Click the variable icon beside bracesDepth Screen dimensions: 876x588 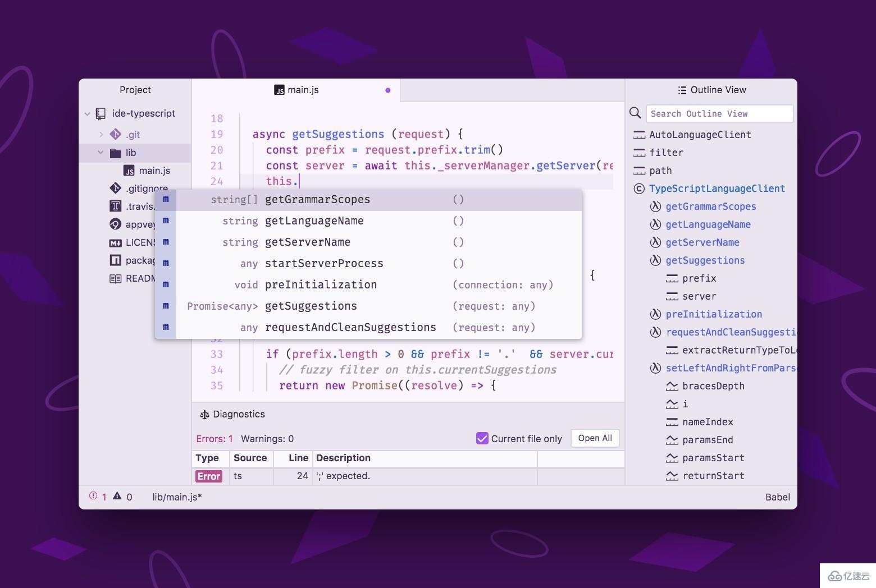tap(672, 386)
